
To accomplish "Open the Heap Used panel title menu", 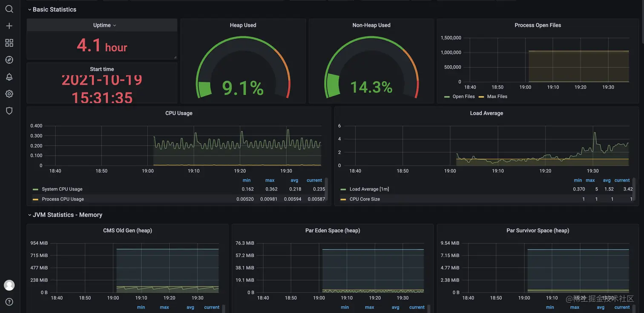I will [x=243, y=25].
